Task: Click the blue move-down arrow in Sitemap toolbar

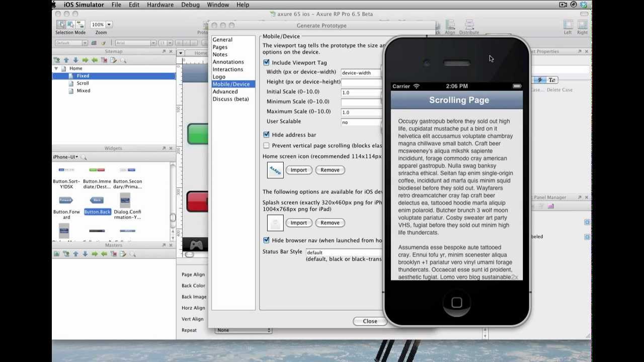Action: pyautogui.click(x=75, y=60)
